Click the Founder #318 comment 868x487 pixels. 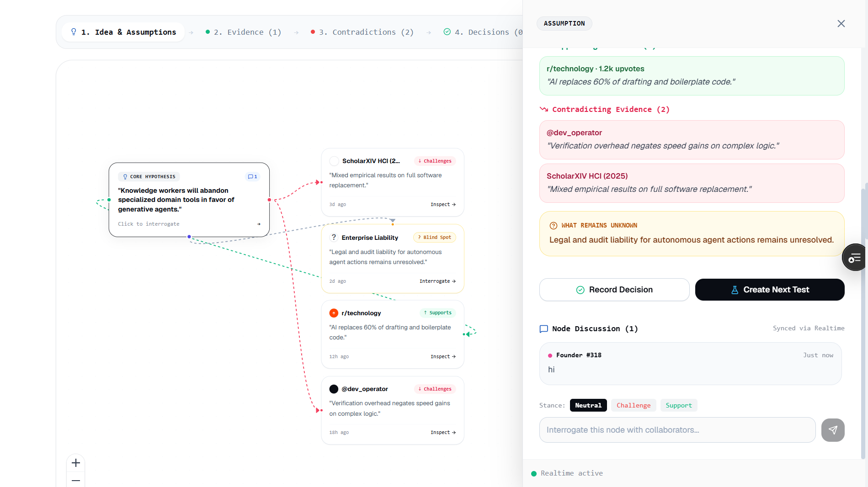[x=690, y=364]
